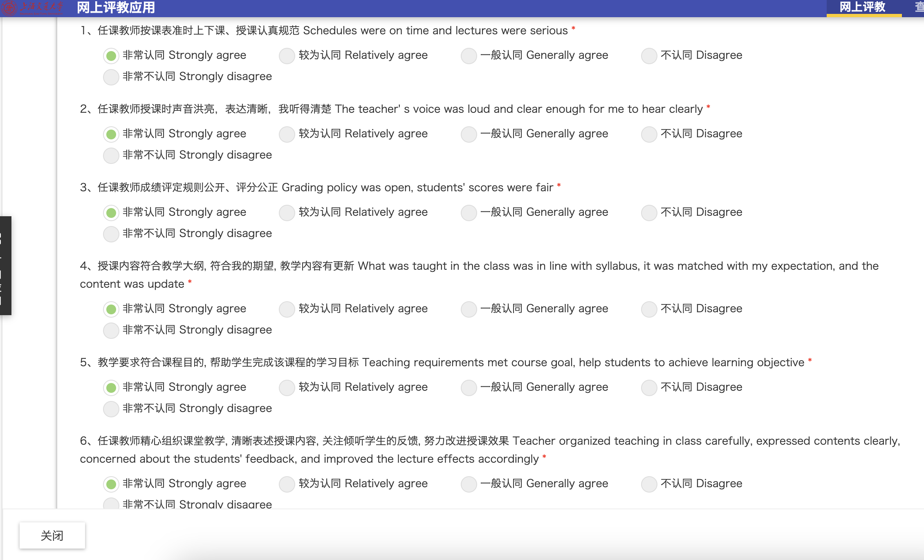Select Generally agree for question 4

[469, 309]
